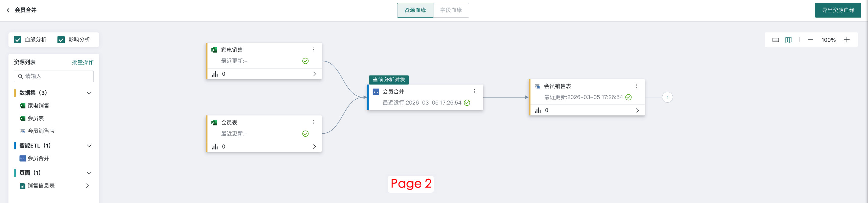This screenshot has width=868, height=203.
Task: Toggle the minimap icon in the zoom toolbar
Action: pos(788,40)
